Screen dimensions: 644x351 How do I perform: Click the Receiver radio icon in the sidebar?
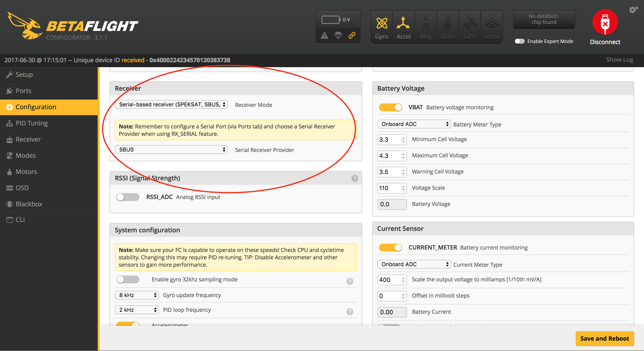[10, 139]
